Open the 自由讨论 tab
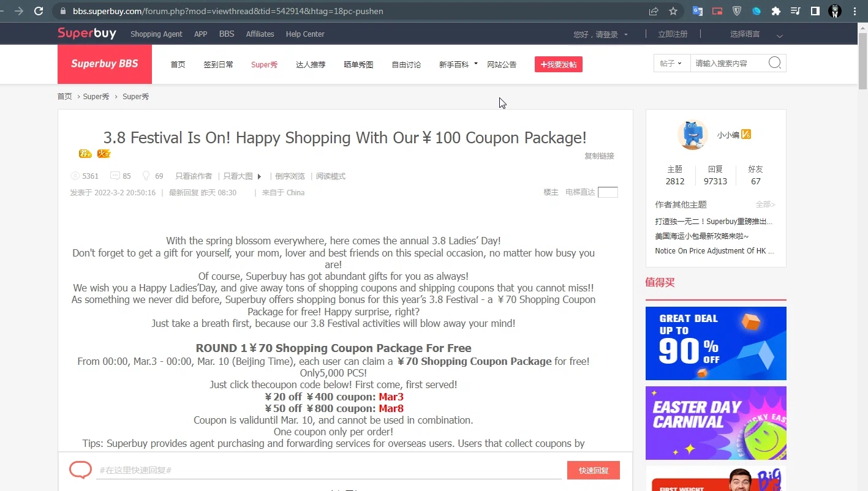This screenshot has height=491, width=868. 406,64
